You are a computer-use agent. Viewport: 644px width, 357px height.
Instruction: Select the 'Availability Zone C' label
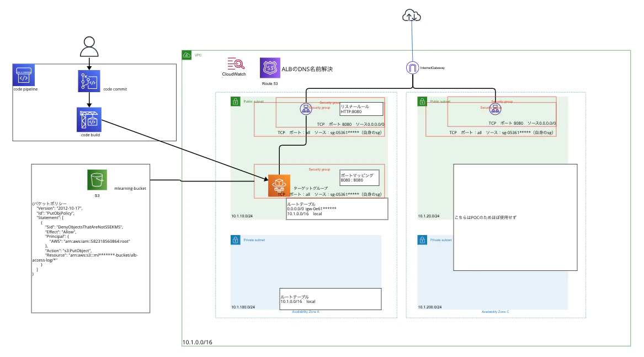[x=496, y=312]
